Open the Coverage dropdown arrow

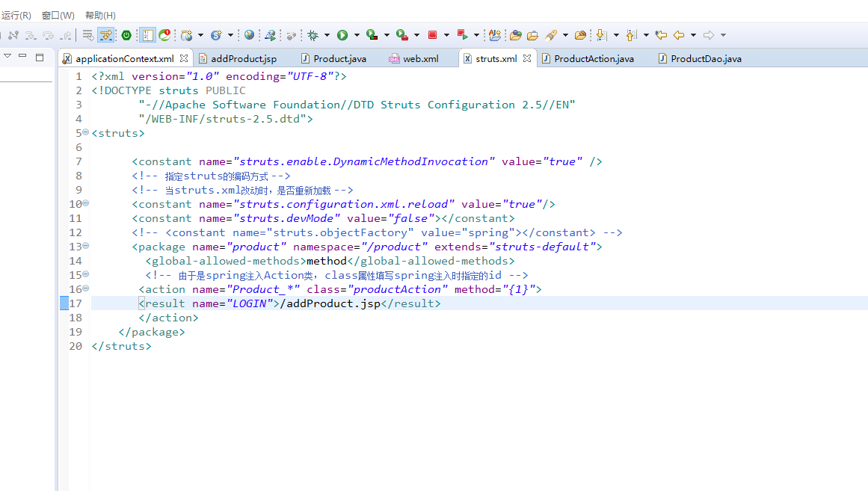[x=387, y=35]
